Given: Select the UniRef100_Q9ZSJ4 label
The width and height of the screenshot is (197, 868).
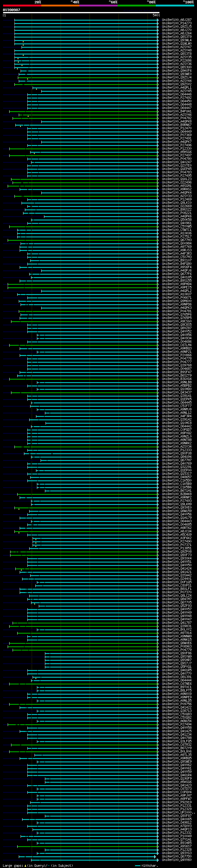Looking at the screenshot, I should (x=177, y=78).
